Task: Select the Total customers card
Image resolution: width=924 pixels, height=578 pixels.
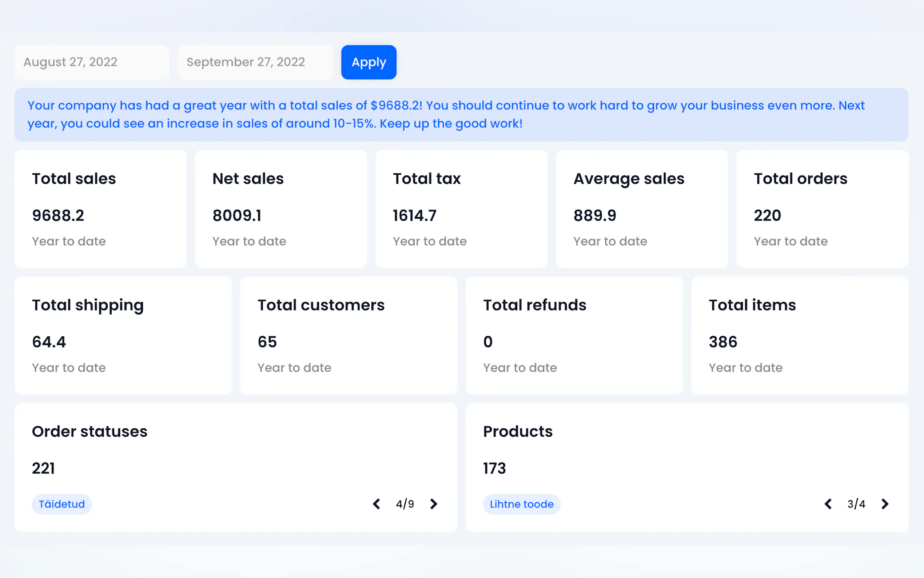Action: (x=349, y=335)
